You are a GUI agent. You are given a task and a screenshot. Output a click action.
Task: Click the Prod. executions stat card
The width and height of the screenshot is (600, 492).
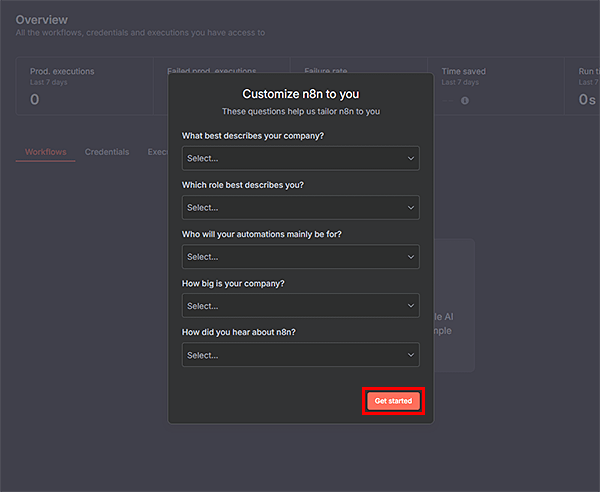[85, 86]
